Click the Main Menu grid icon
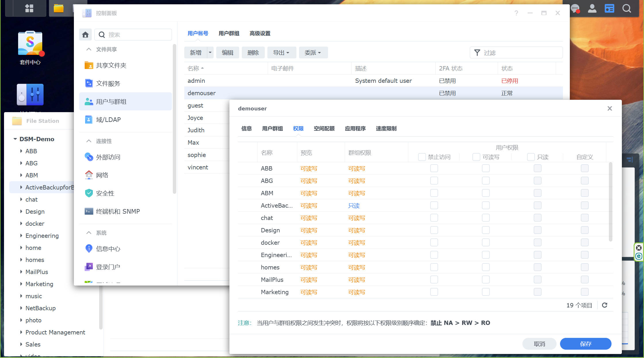 29,8
